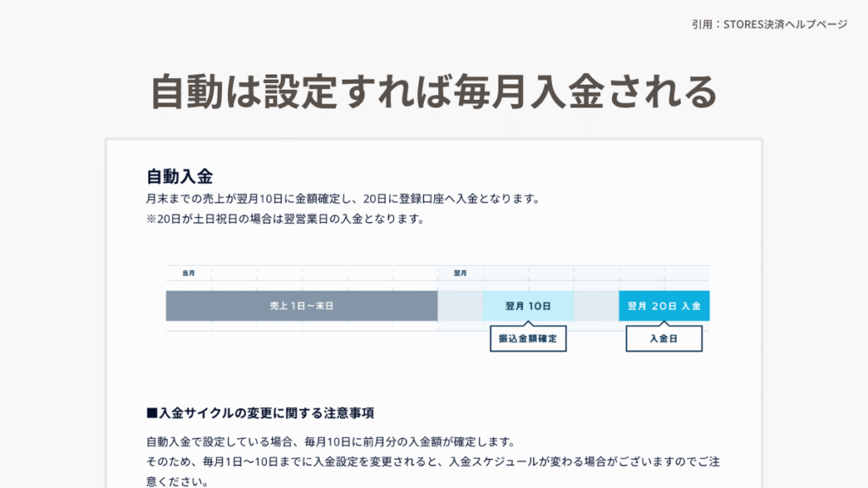This screenshot has height=488, width=868.
Task: Click the line starting 自動入金で設定している場合
Action: [331, 442]
